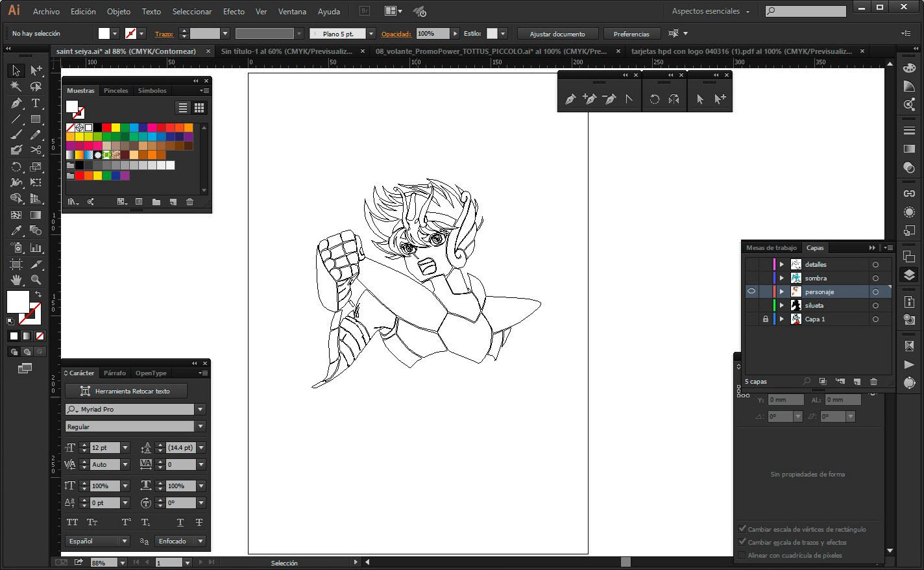Viewport: 924px width, 570px height.
Task: Select the Lasso tool
Action: click(36, 86)
